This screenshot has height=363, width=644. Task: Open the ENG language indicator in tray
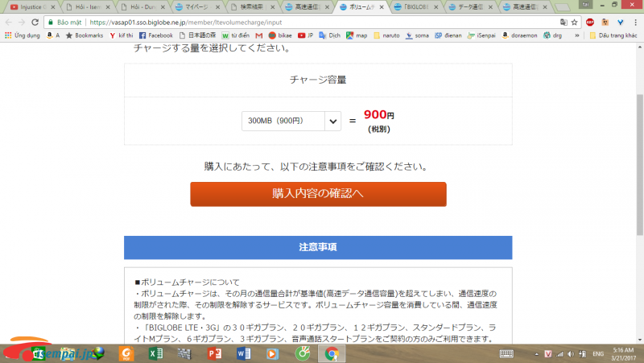599,353
